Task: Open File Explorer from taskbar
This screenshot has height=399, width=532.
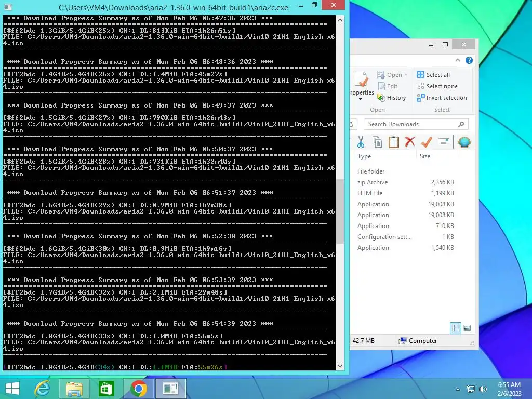Action: click(x=74, y=389)
